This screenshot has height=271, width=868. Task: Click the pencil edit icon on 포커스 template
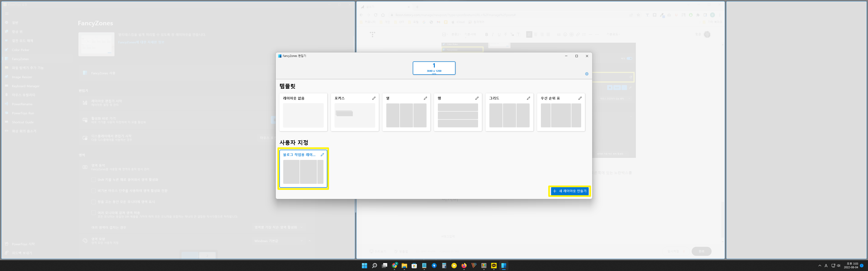click(374, 98)
